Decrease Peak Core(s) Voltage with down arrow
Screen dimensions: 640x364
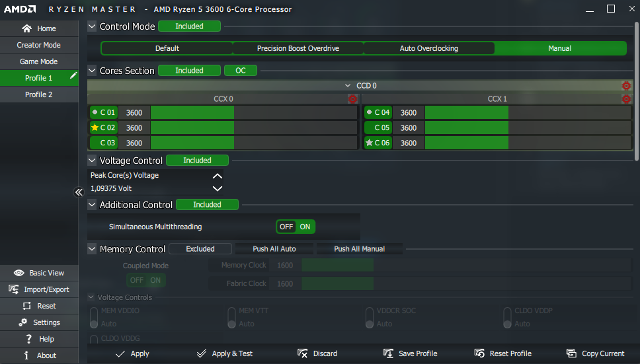[218, 188]
